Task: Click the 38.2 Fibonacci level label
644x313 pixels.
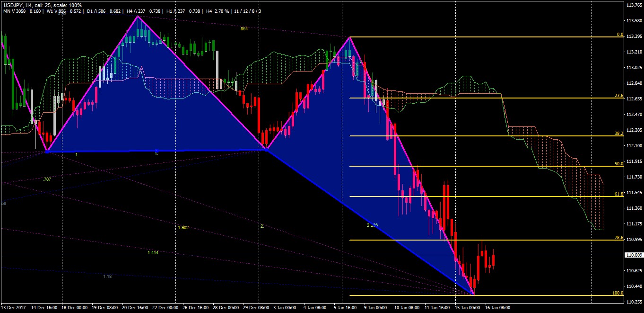Action: click(619, 134)
